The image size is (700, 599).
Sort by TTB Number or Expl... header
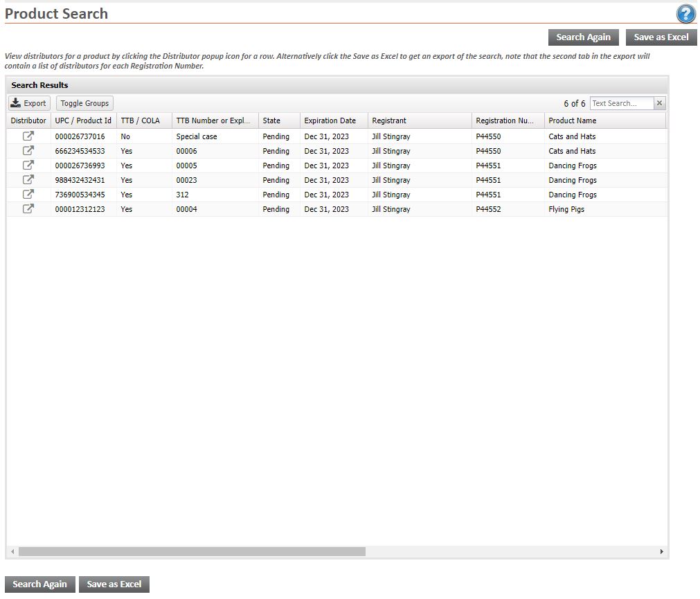[x=215, y=120]
